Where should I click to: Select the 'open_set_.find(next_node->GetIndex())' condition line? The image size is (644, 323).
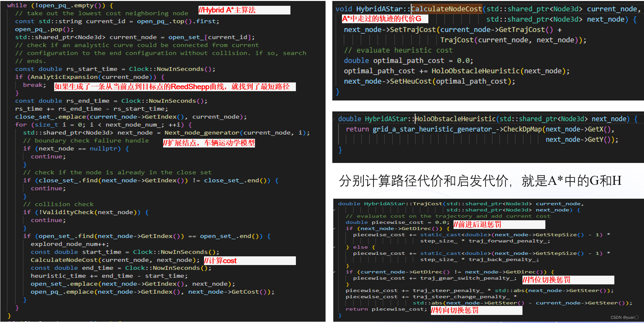pos(147,236)
